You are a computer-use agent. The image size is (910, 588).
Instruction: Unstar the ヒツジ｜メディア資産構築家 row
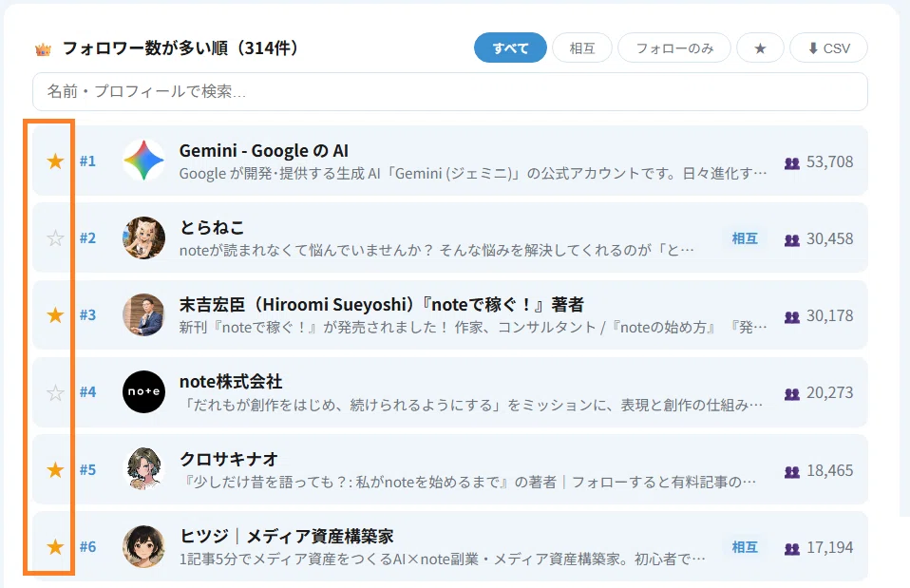coord(55,547)
